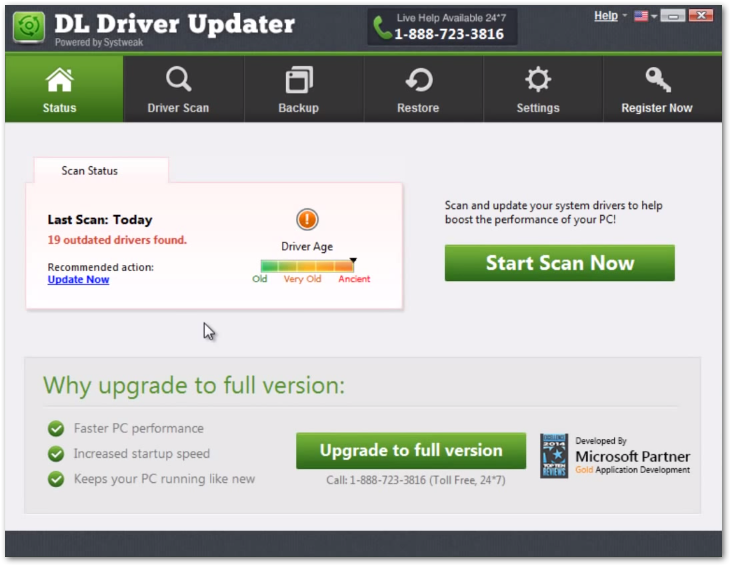Viewport: 731px width, 566px height.
Task: Open the Restore tab
Action: [423, 89]
